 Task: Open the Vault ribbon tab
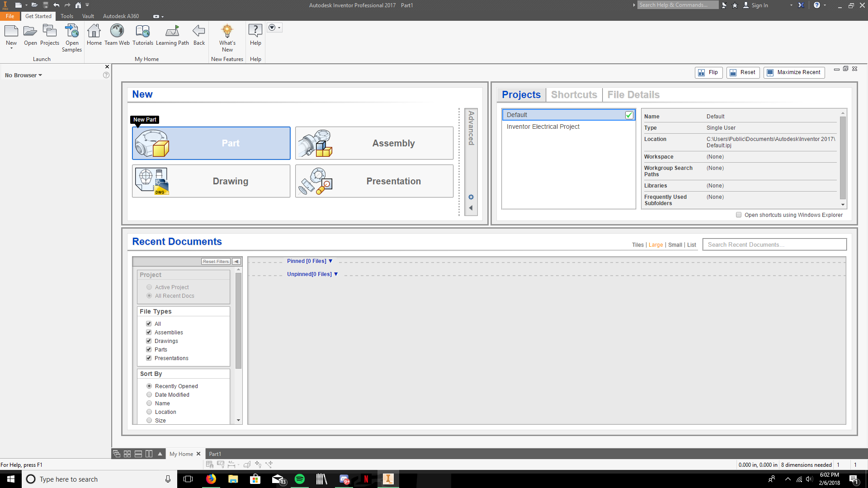(88, 16)
